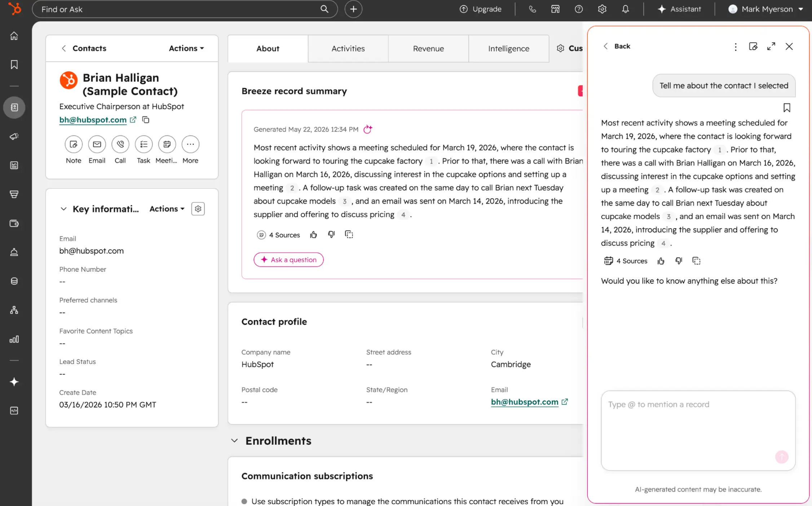Open the Marketing megaphone sidebar icon
Image resolution: width=812 pixels, height=506 pixels.
pos(14,136)
